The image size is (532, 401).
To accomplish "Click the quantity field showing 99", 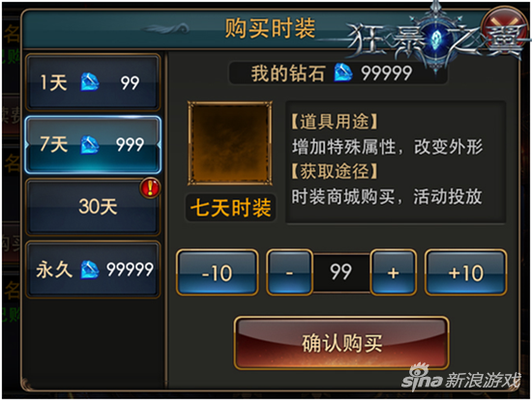I will (x=341, y=272).
